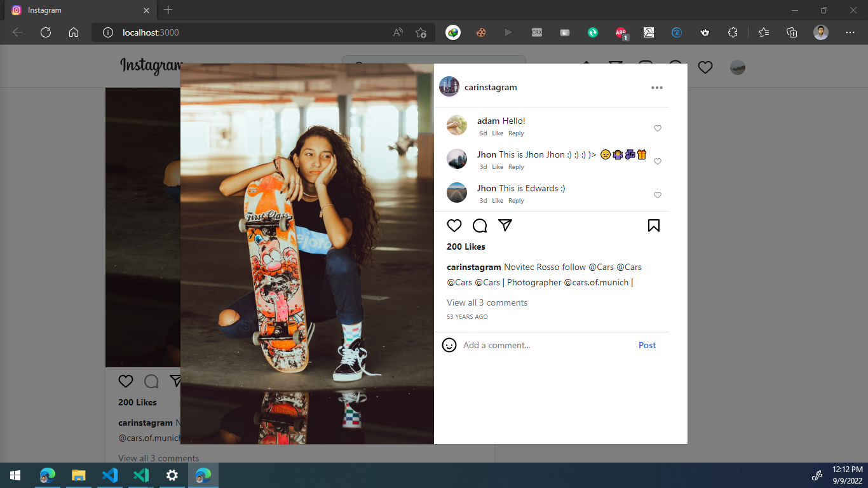Click Jhon's avatar beside the 'This is Edwards' comment
This screenshot has height=488, width=868.
[x=457, y=193]
